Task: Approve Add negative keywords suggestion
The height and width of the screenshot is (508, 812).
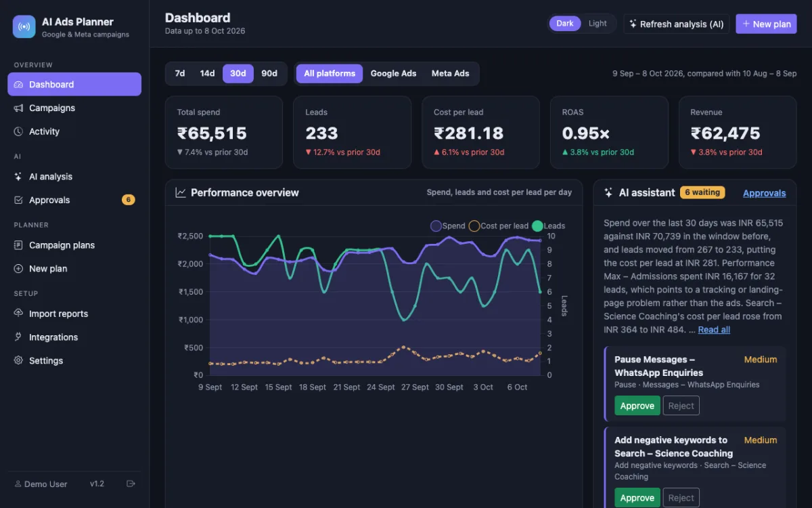Action: point(637,498)
